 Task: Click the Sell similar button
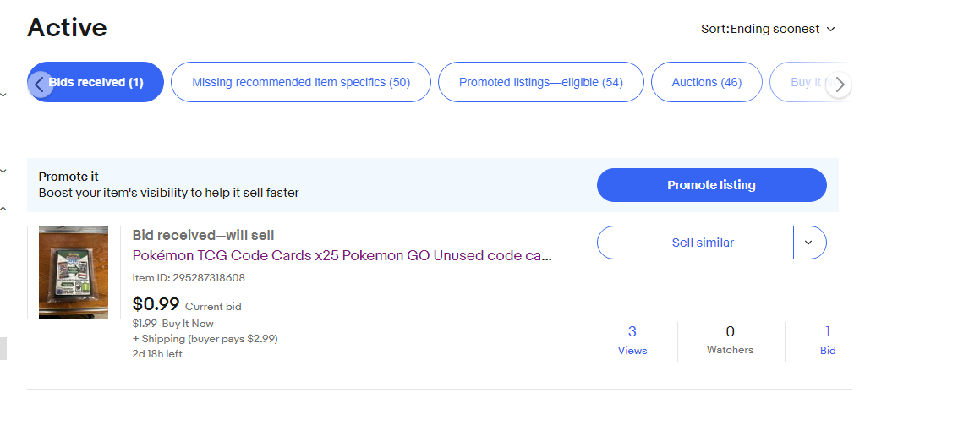point(695,243)
